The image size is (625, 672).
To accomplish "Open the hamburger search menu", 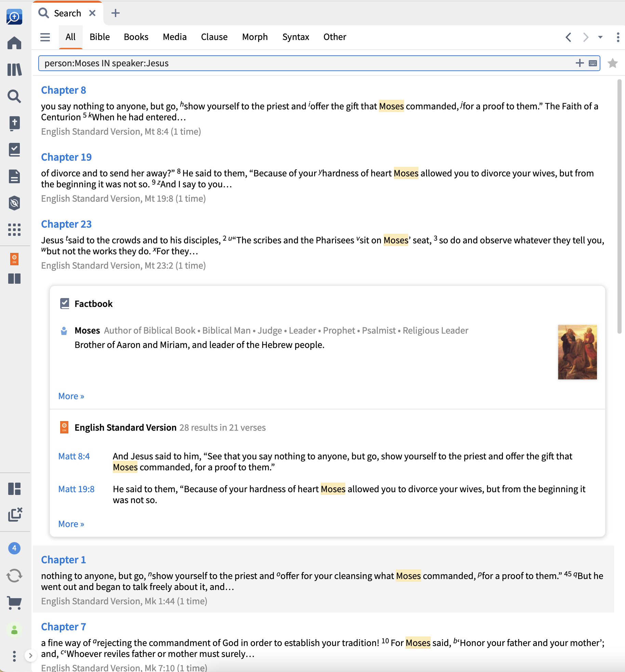I will coord(45,37).
